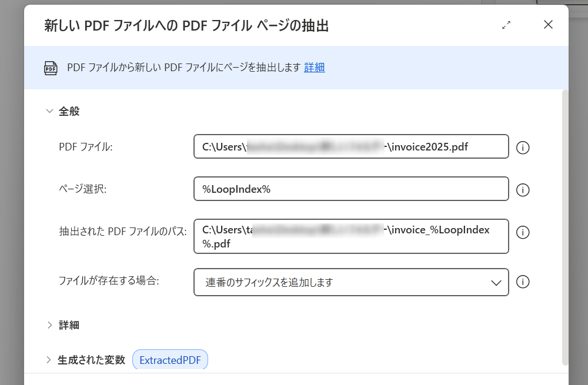Show info for the ページ選択 field

click(523, 190)
